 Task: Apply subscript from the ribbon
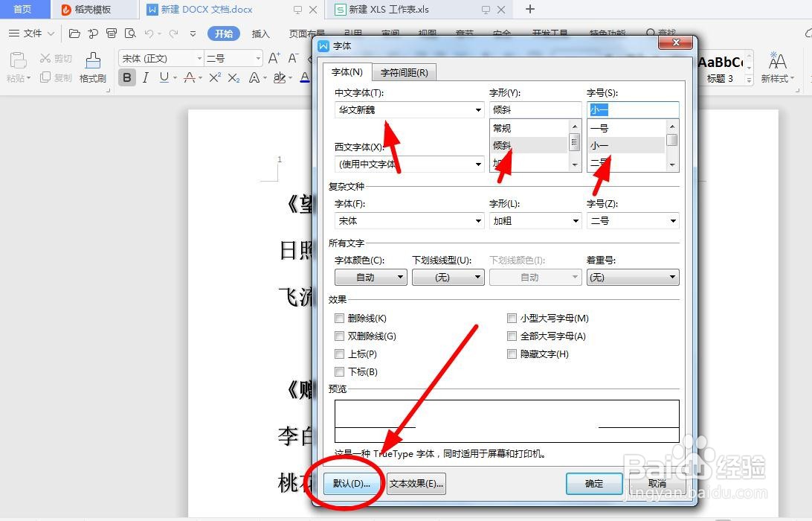(233, 77)
